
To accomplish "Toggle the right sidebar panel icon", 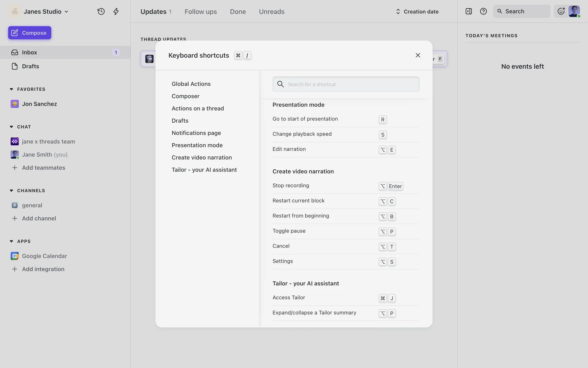I will pos(469,11).
